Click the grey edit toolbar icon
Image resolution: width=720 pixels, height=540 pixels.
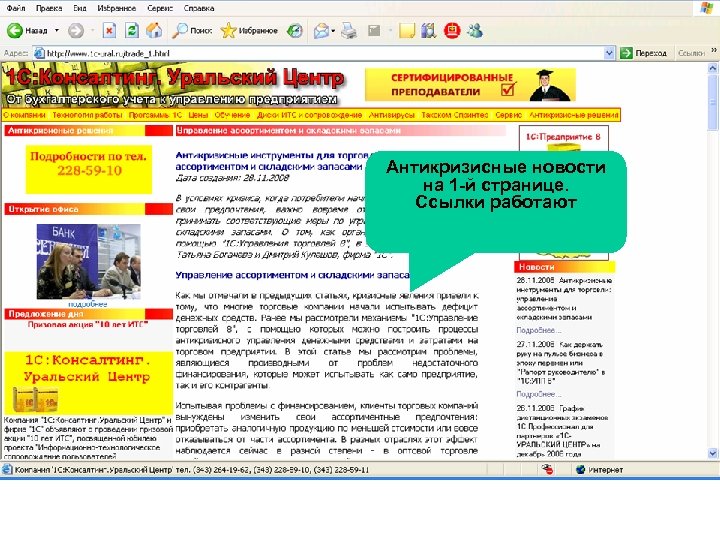click(x=374, y=31)
